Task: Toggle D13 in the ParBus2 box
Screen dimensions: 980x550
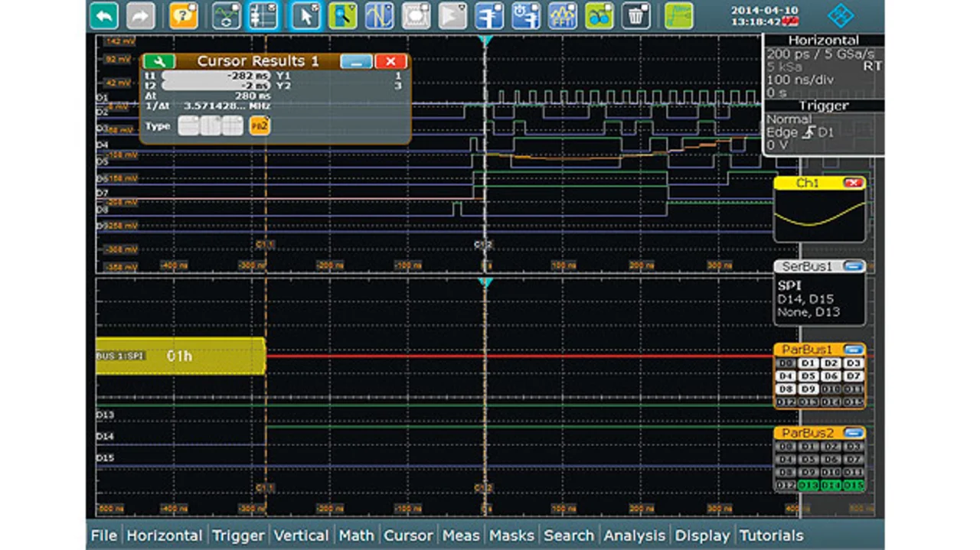Action: (808, 486)
